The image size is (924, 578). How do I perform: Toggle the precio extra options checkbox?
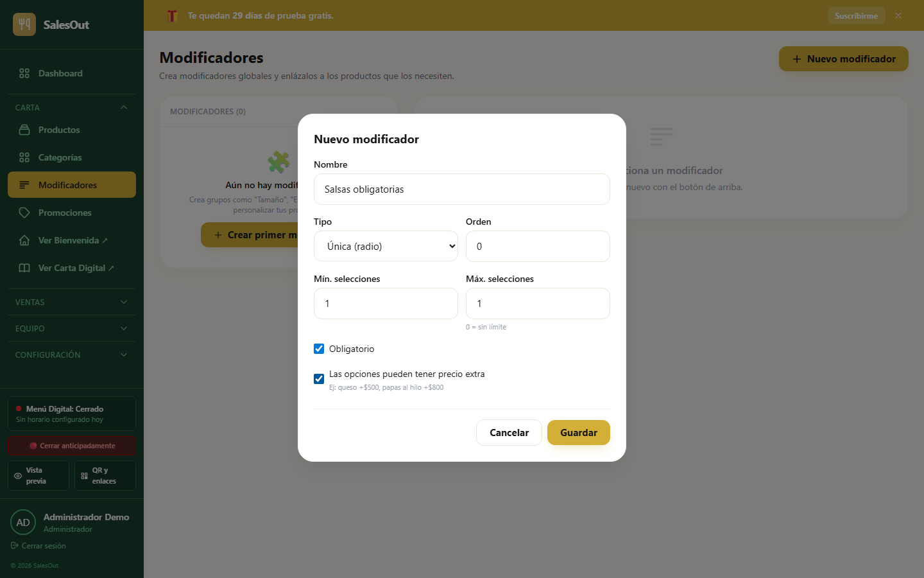(x=319, y=379)
